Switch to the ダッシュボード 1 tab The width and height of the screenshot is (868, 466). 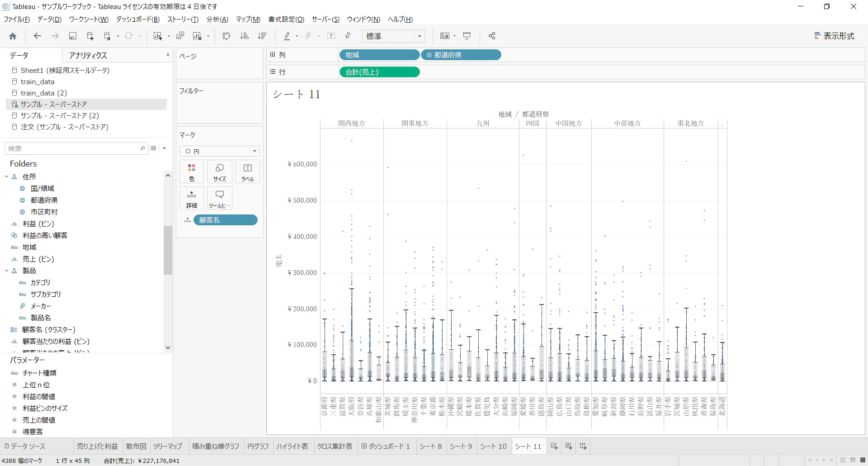tap(386, 447)
